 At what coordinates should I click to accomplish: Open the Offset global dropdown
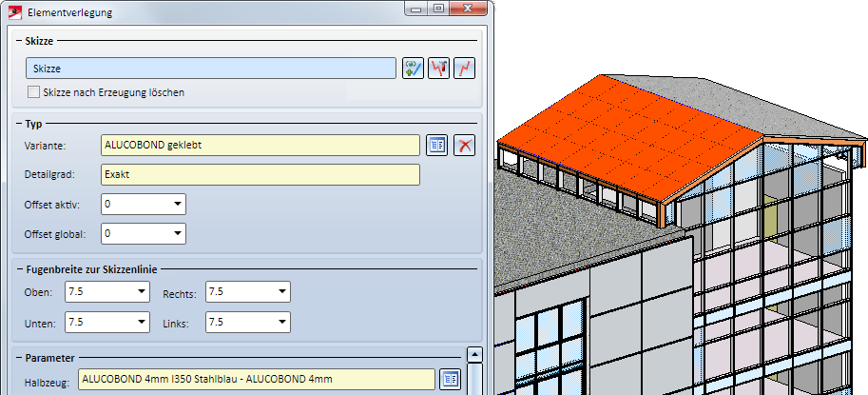tap(178, 233)
